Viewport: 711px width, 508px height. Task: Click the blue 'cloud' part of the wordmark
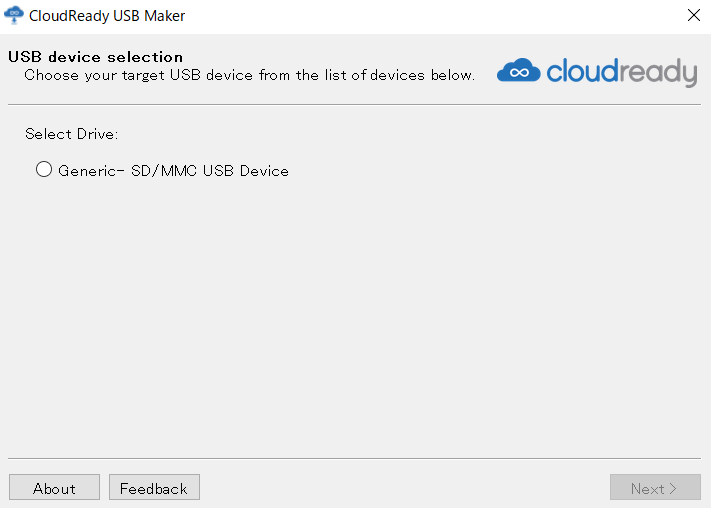pos(583,71)
